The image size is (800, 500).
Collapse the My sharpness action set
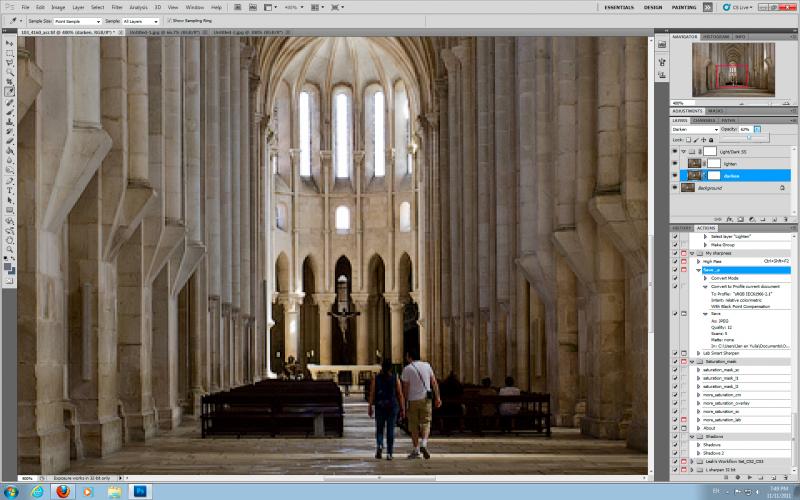point(692,253)
